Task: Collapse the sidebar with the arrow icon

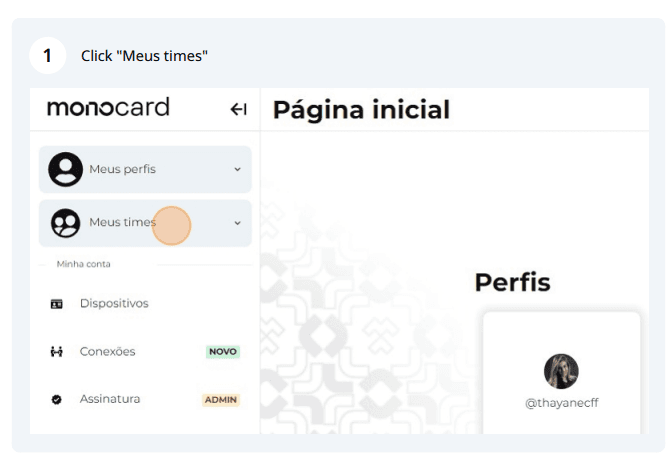Action: point(238,109)
